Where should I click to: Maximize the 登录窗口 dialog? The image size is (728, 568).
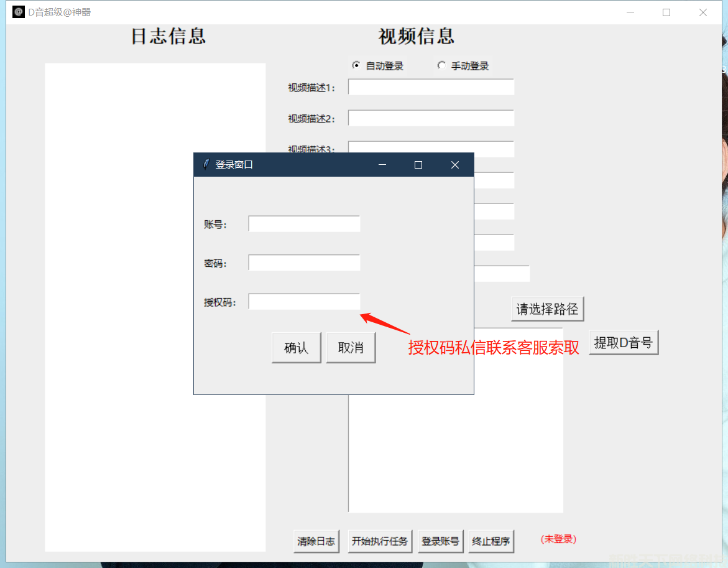418,165
